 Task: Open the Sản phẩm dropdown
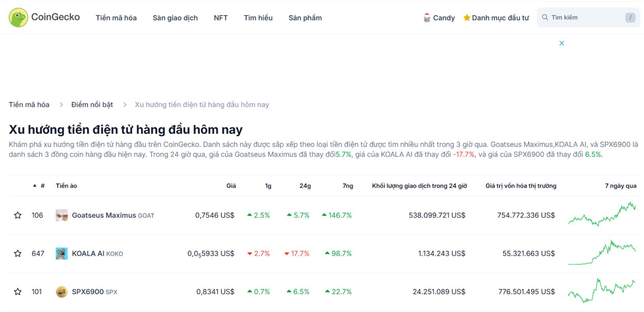click(x=305, y=18)
